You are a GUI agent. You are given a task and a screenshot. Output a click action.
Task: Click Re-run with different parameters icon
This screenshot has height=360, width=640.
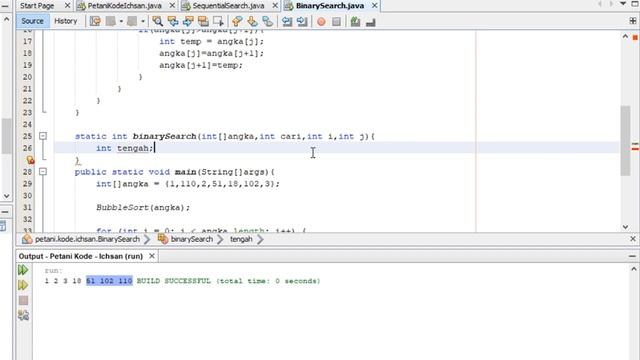point(23,285)
